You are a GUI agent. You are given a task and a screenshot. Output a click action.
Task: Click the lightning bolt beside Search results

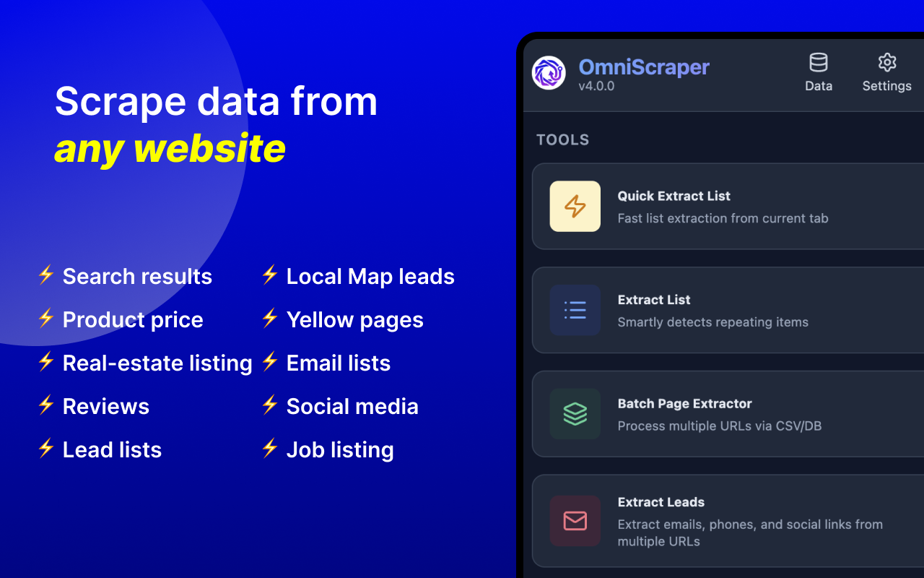click(x=46, y=275)
